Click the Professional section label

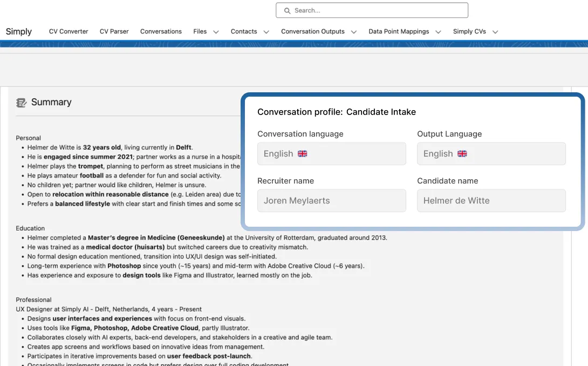click(33, 300)
